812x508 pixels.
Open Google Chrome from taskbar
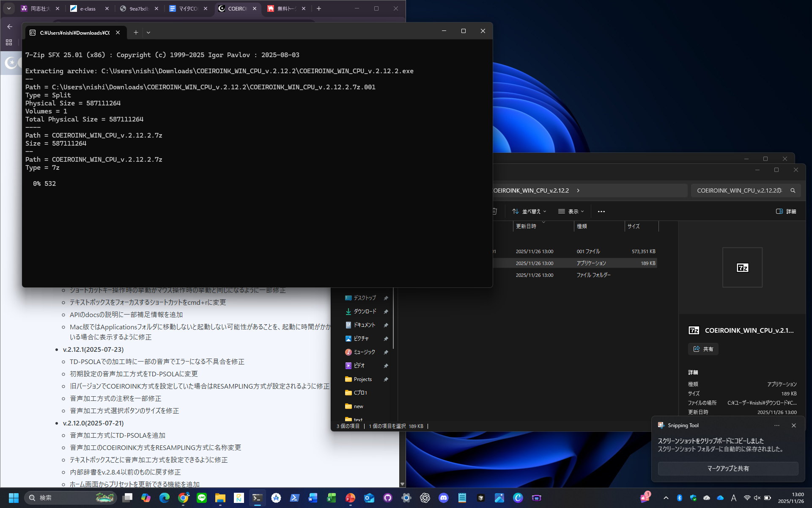click(x=183, y=498)
